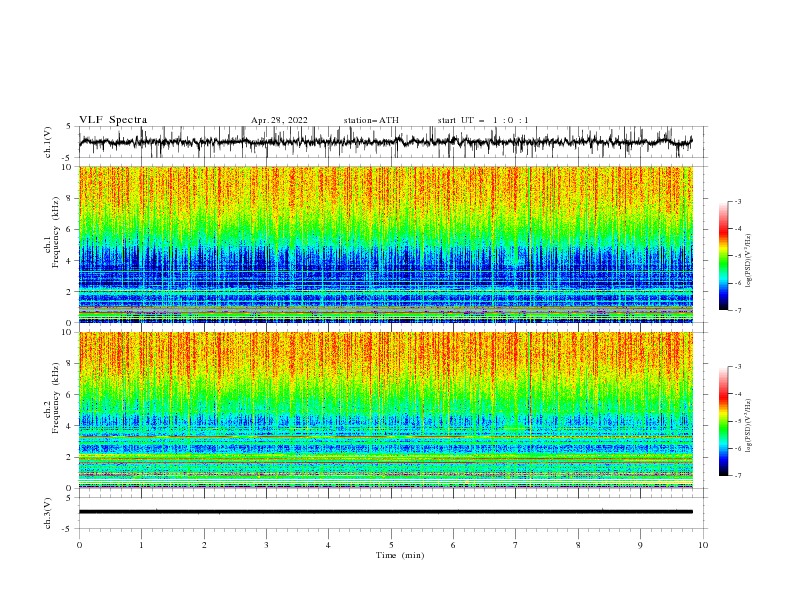Click the "5" tick on ch.1(V) axis
This screenshot has width=792, height=612.
pos(69,126)
